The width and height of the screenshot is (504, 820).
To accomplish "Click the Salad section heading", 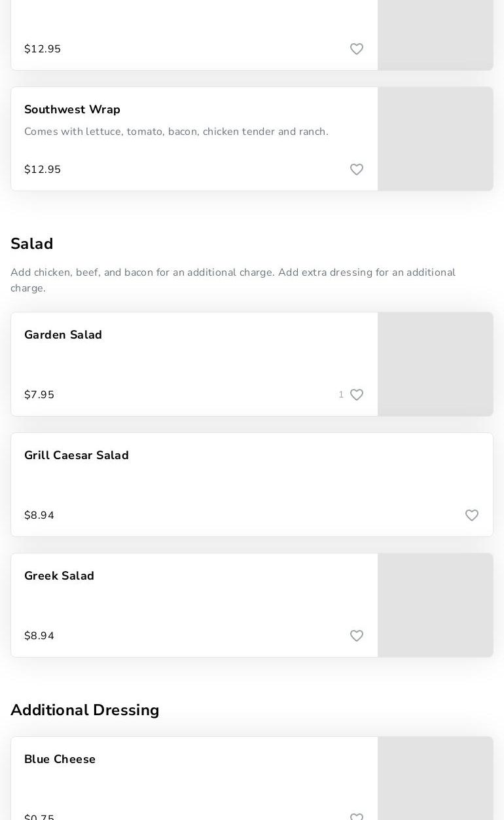I will 32,244.
